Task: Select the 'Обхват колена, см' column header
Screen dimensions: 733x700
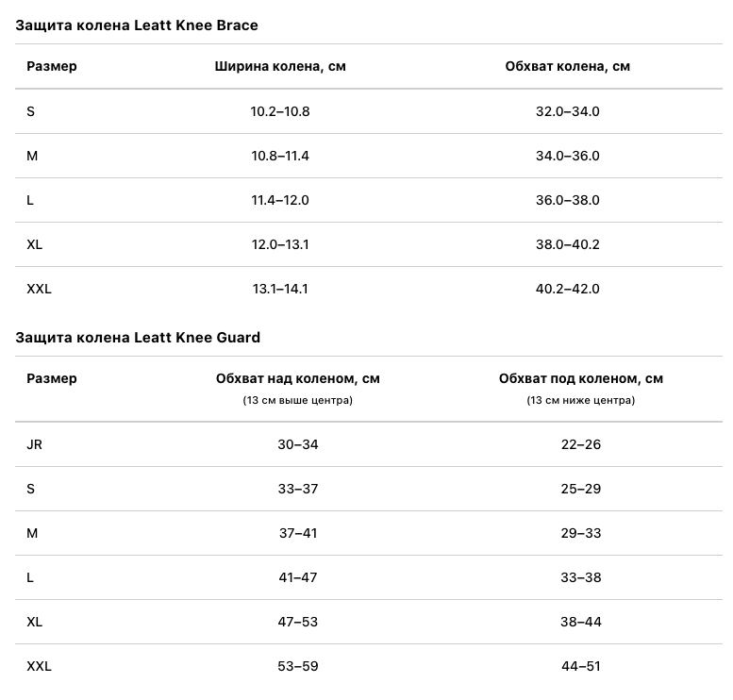Action: point(567,66)
